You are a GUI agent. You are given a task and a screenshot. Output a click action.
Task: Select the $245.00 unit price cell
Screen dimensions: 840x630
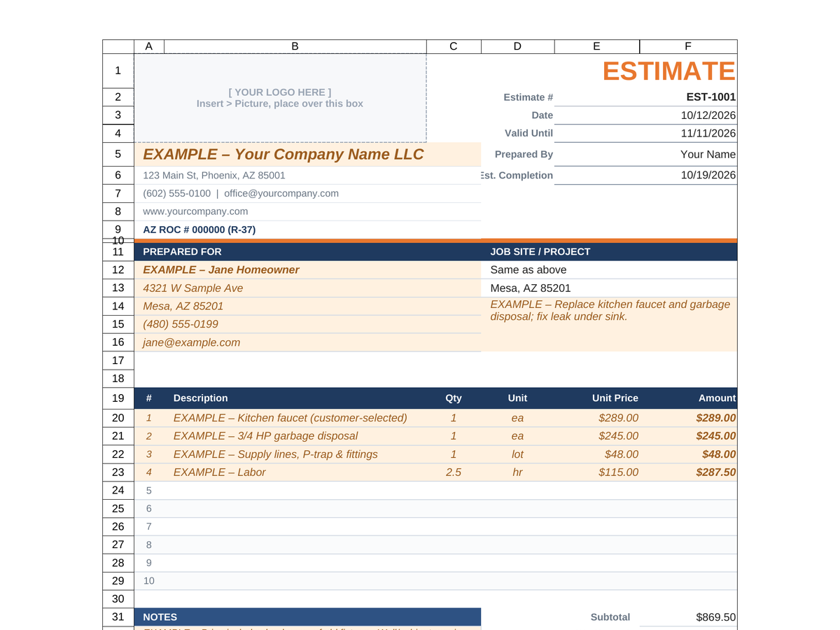pos(596,436)
